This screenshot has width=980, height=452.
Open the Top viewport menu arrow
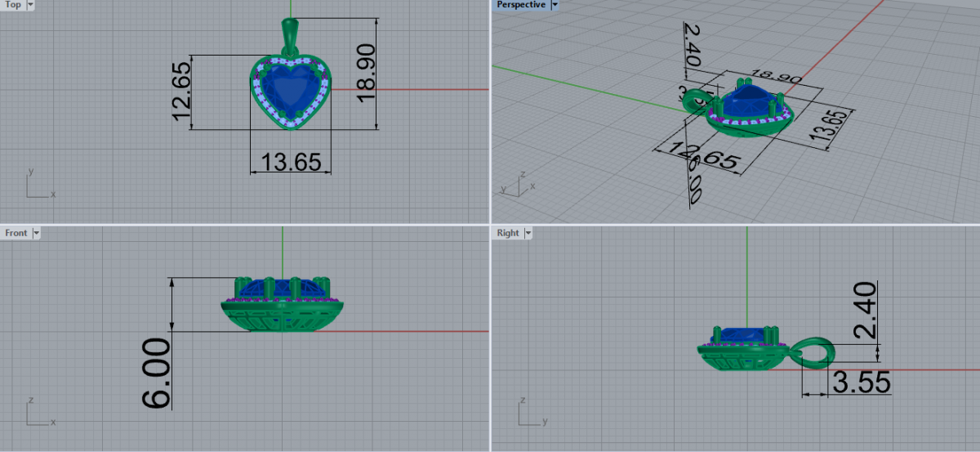pos(31,5)
